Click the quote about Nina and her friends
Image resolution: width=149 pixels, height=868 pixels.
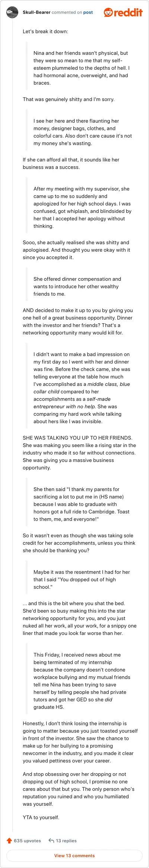82,68
